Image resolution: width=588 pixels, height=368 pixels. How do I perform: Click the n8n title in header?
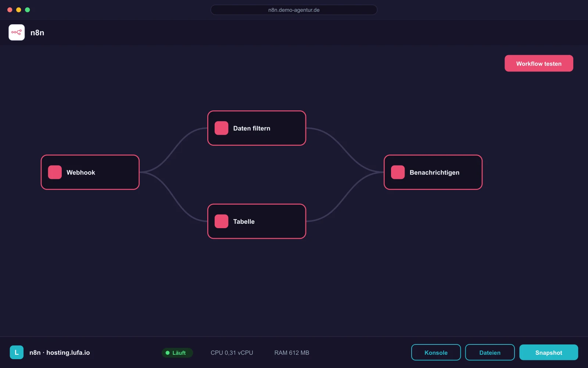click(37, 32)
